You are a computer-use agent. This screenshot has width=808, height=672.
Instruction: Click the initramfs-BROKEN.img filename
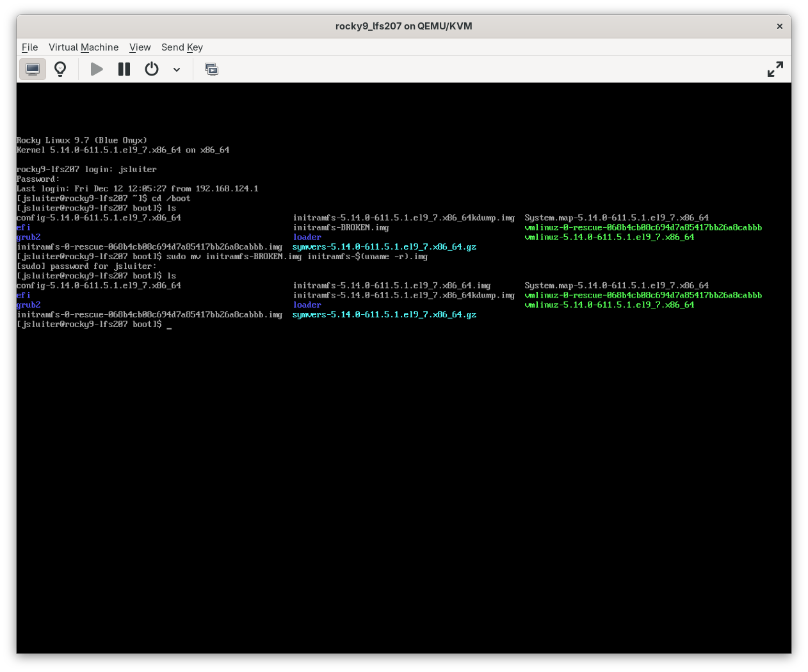click(x=340, y=227)
